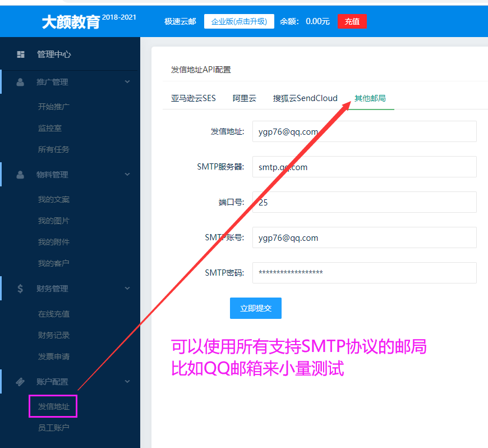Open 我的文案 menu item
The image size is (488, 448).
tap(53, 199)
